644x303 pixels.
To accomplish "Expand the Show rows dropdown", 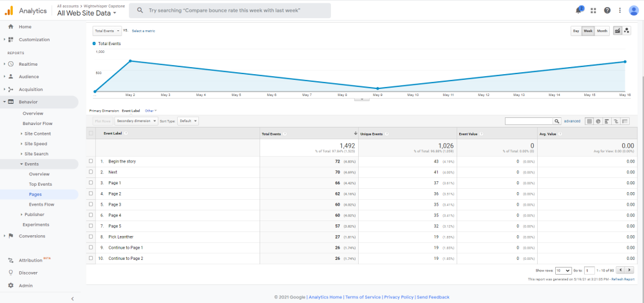I will (x=563, y=271).
